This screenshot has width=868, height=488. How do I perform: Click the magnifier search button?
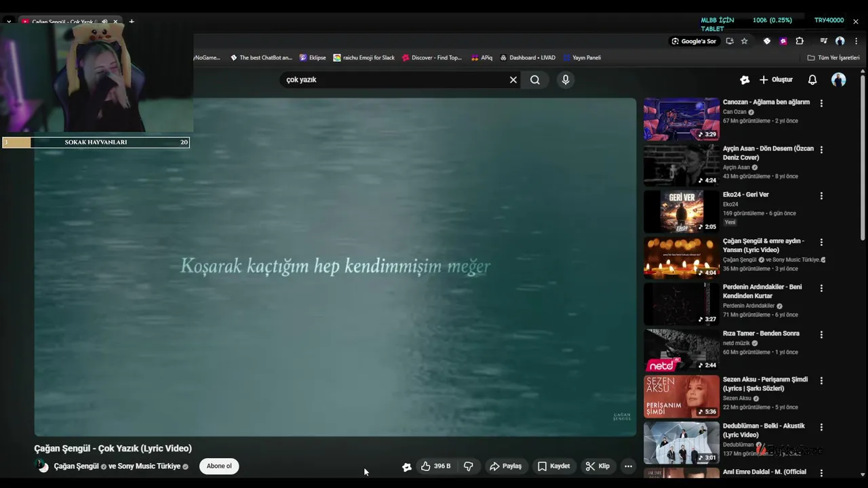point(535,80)
